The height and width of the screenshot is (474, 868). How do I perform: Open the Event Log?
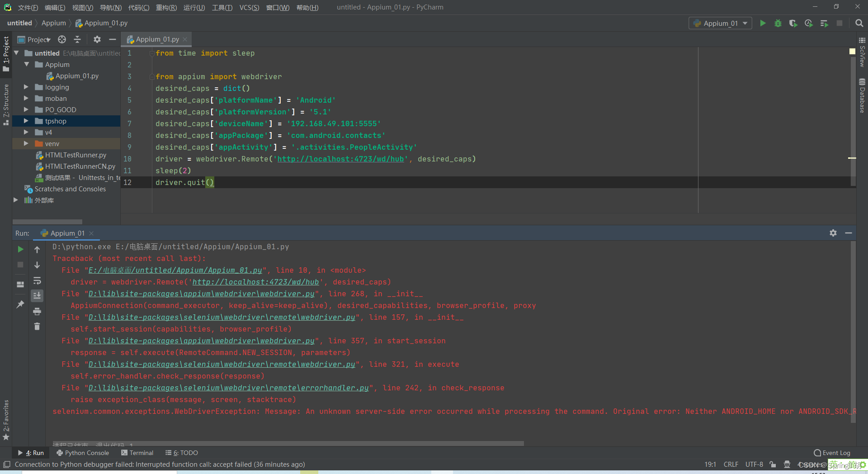click(832, 453)
